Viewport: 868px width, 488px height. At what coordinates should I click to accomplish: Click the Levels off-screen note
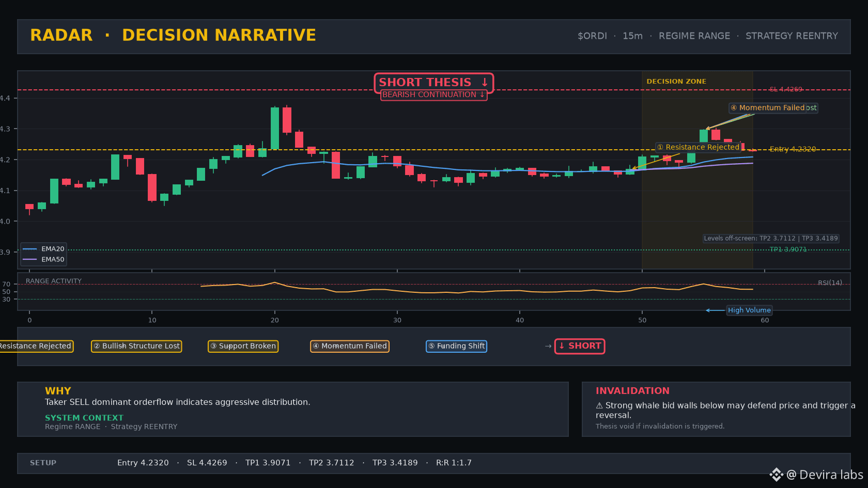[771, 239]
